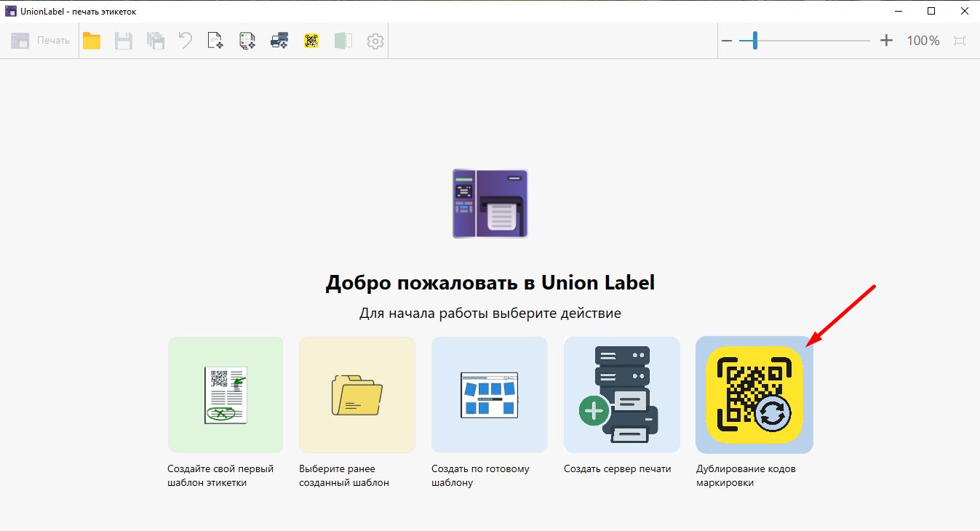
Task: Open a file with the yellow folder icon
Action: [x=92, y=41]
